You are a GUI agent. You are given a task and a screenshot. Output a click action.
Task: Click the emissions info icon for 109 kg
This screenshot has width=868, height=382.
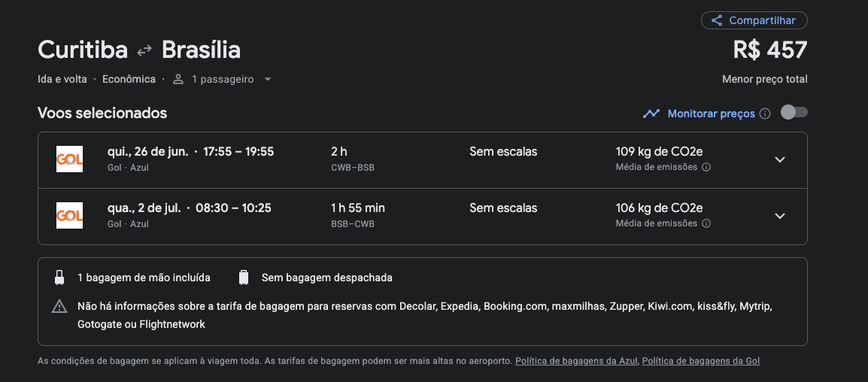tap(706, 167)
